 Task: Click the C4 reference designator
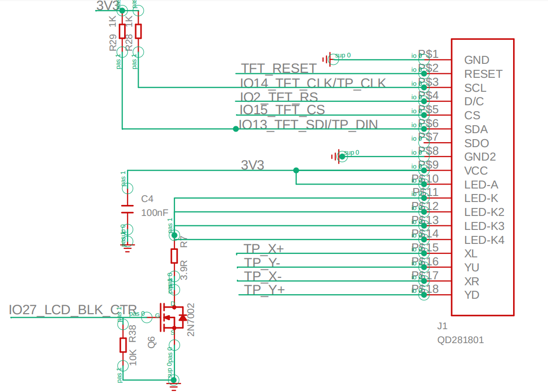pos(147,199)
